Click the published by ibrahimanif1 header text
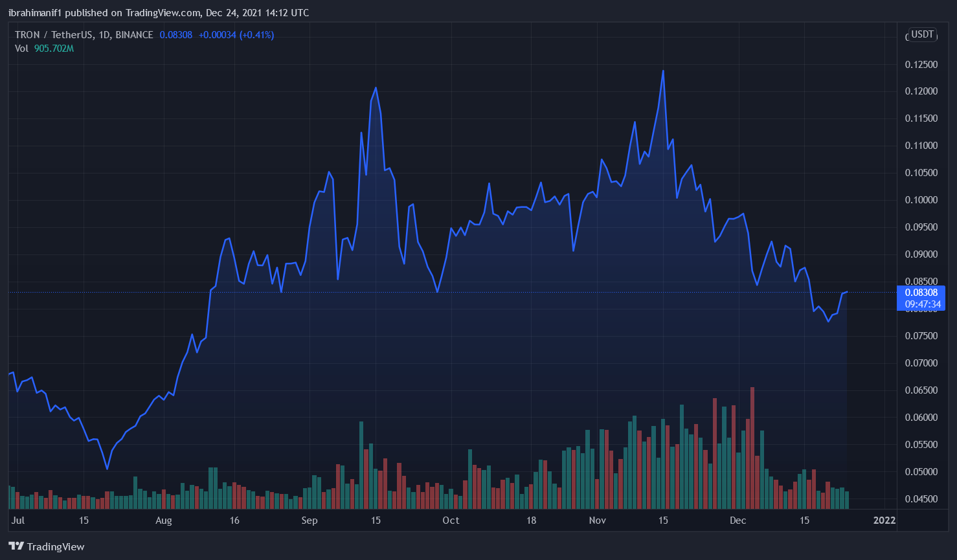Image resolution: width=957 pixels, height=560 pixels. pos(159,13)
